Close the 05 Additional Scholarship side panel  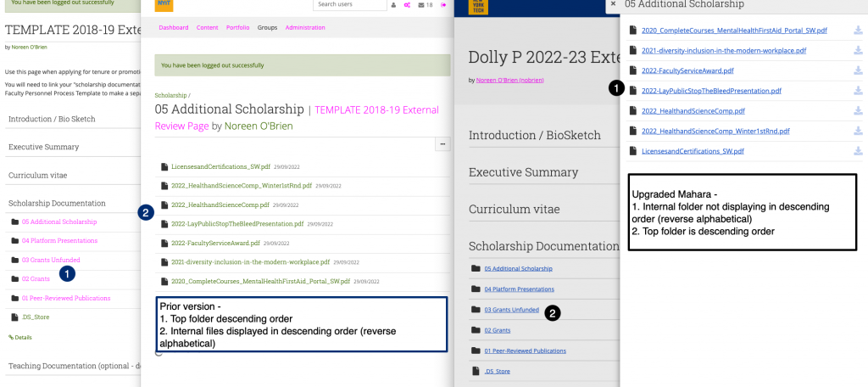click(613, 4)
